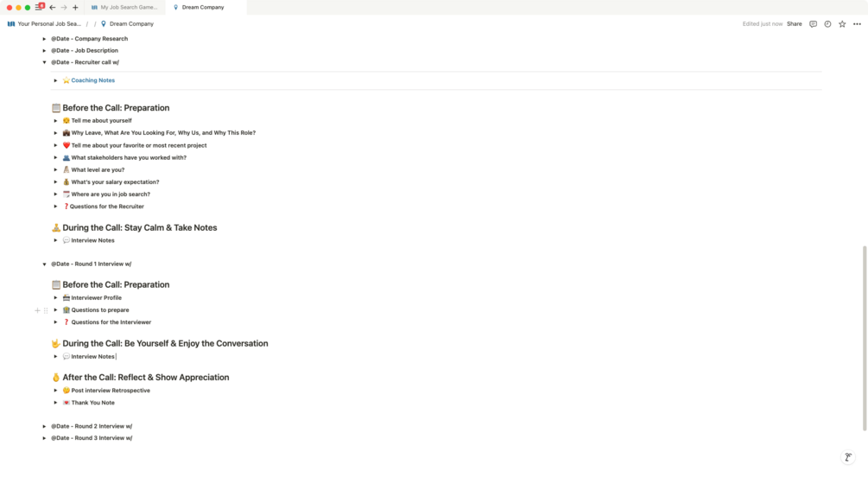Collapse the Recruiter call toggle
868x477 pixels.
[44, 62]
